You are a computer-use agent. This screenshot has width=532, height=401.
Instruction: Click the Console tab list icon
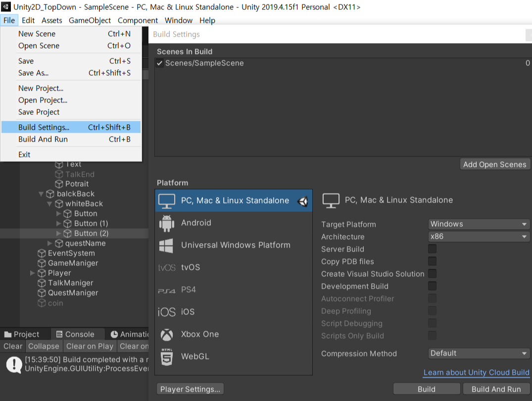59,334
